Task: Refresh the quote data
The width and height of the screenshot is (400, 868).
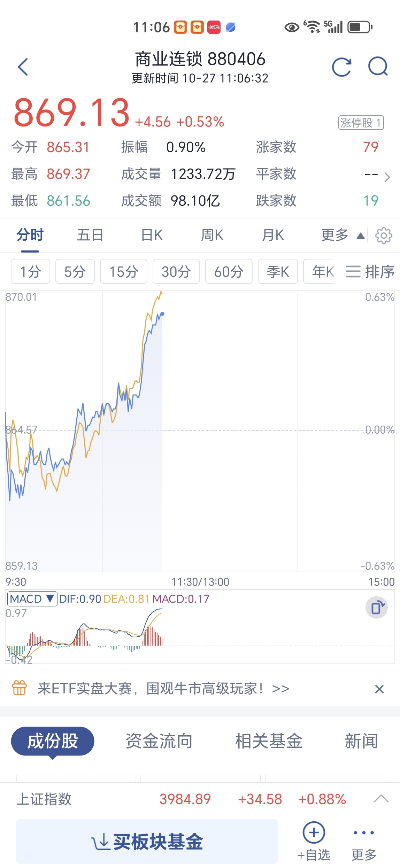Action: [341, 67]
